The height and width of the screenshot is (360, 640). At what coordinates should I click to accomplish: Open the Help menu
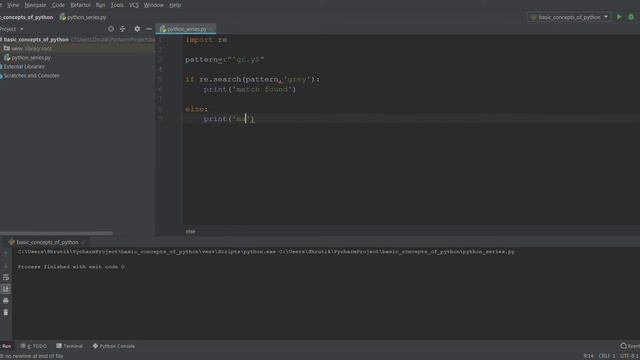[175, 5]
